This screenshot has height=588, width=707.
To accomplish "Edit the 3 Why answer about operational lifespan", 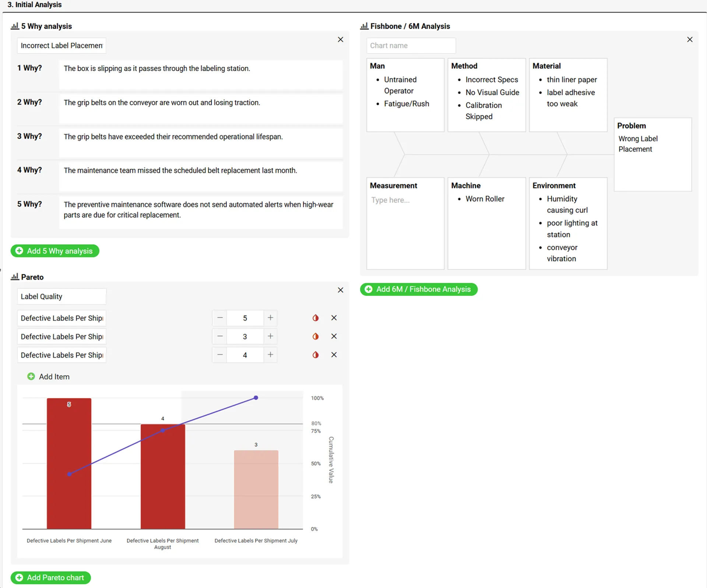I will [201, 143].
